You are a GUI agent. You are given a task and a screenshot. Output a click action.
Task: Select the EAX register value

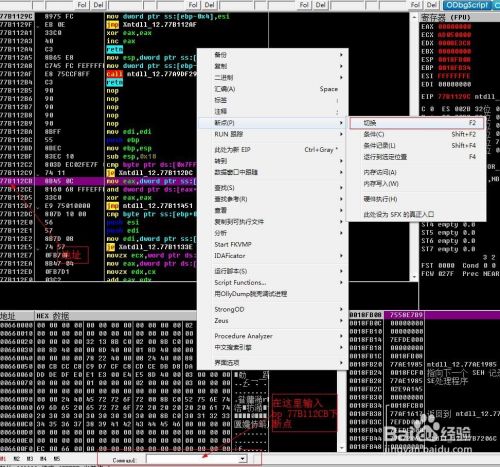tap(455, 27)
